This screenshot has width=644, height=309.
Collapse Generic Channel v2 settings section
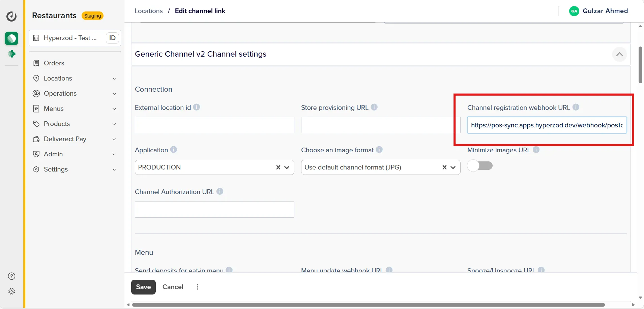619,54
